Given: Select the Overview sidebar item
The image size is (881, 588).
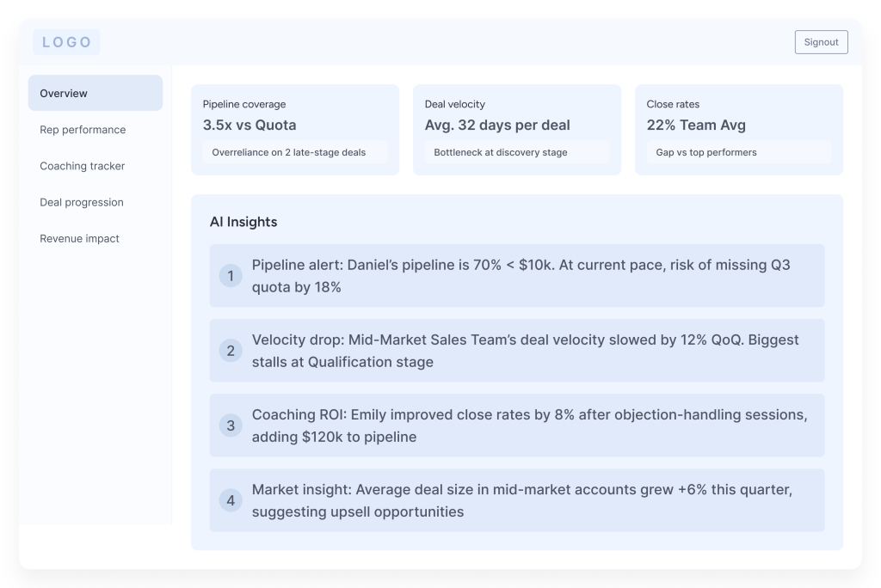Looking at the screenshot, I should pos(95,93).
